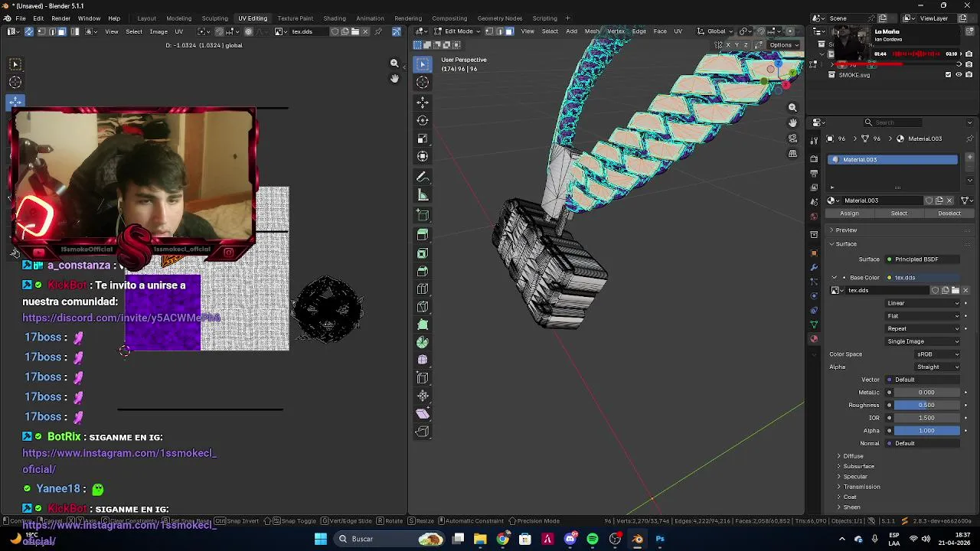980x551 pixels.
Task: Switch to the Shading workspace tab
Action: 335,18
